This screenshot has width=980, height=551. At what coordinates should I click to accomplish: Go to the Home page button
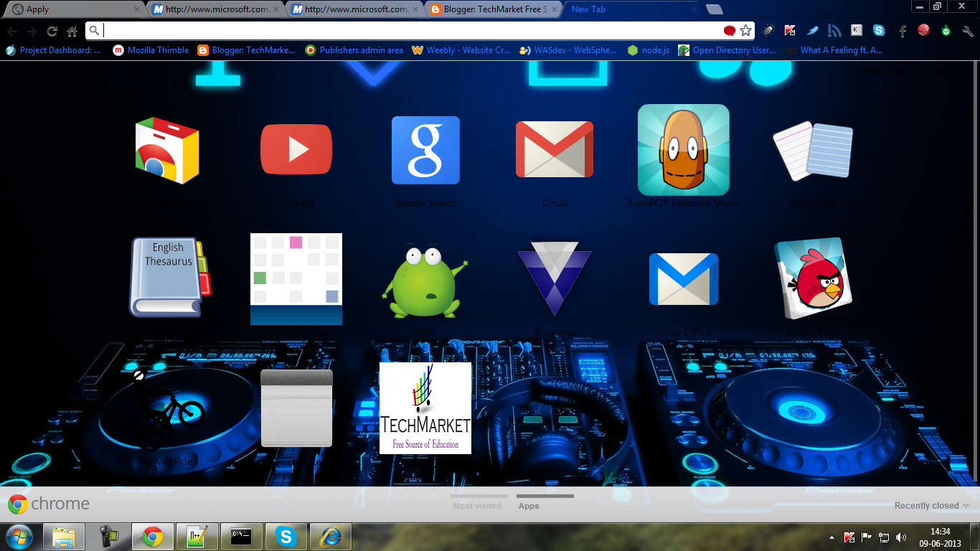pos(72,31)
